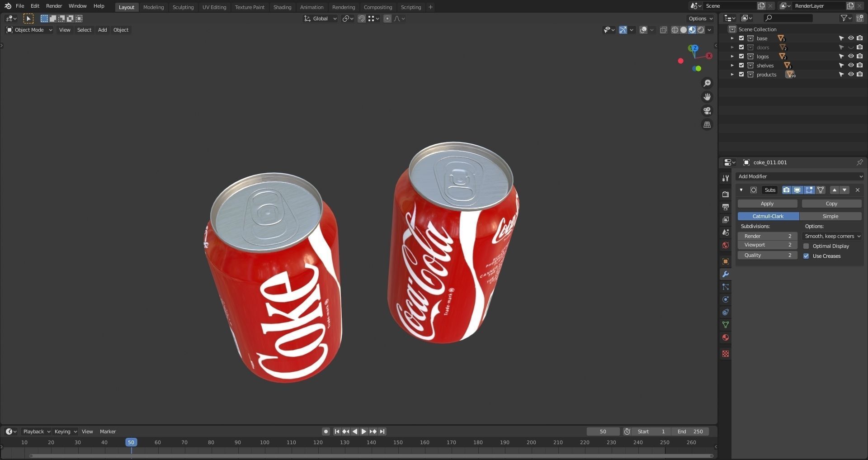The width and height of the screenshot is (868, 460).
Task: Open the Texture checker properties tab
Action: [726, 354]
